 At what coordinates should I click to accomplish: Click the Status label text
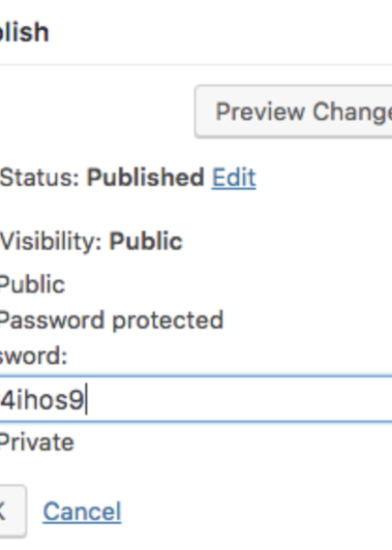pos(40,177)
